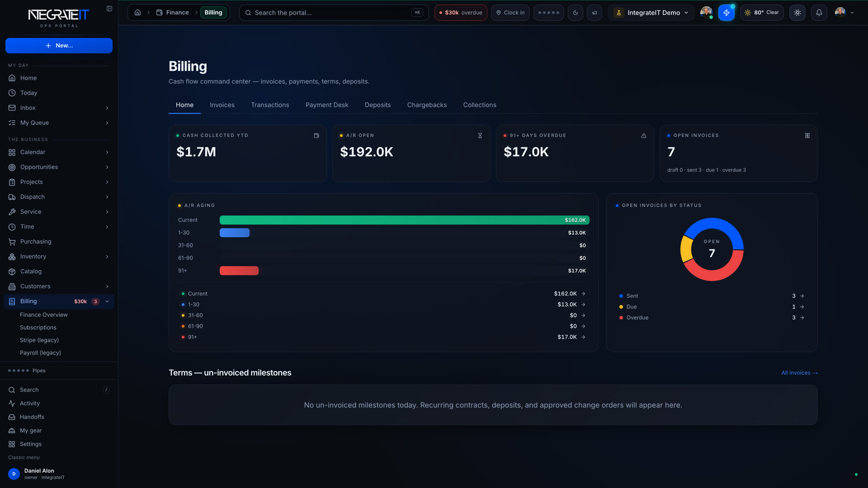Toggle light theme sun icon
The width and height of the screenshot is (868, 488).
click(x=797, y=12)
